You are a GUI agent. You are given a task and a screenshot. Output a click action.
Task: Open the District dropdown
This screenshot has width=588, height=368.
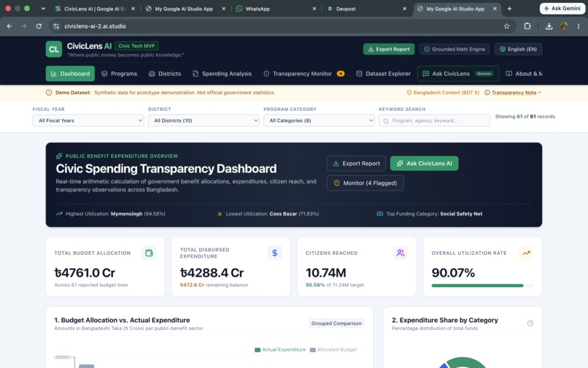[x=204, y=120]
